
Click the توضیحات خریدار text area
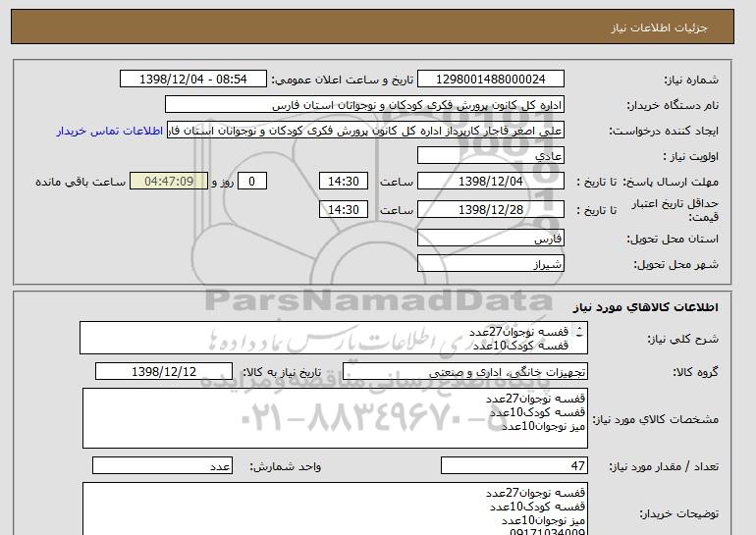[x=335, y=508]
